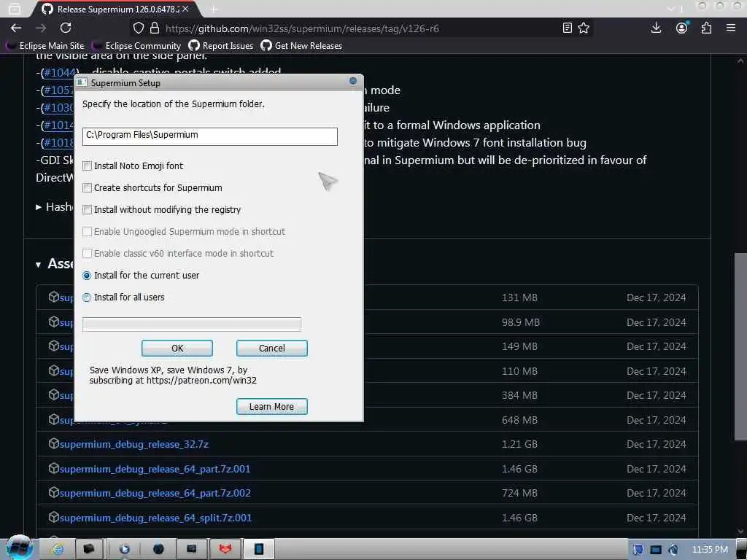Open the red fox taskbar icon
The width and height of the screenshot is (747, 560).
coord(225,549)
